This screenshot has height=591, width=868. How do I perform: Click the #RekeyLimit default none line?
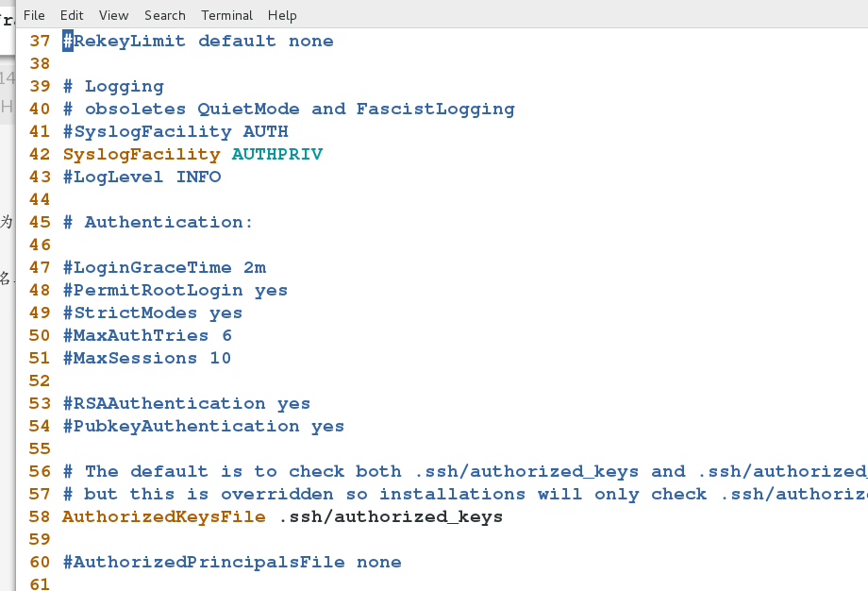197,41
